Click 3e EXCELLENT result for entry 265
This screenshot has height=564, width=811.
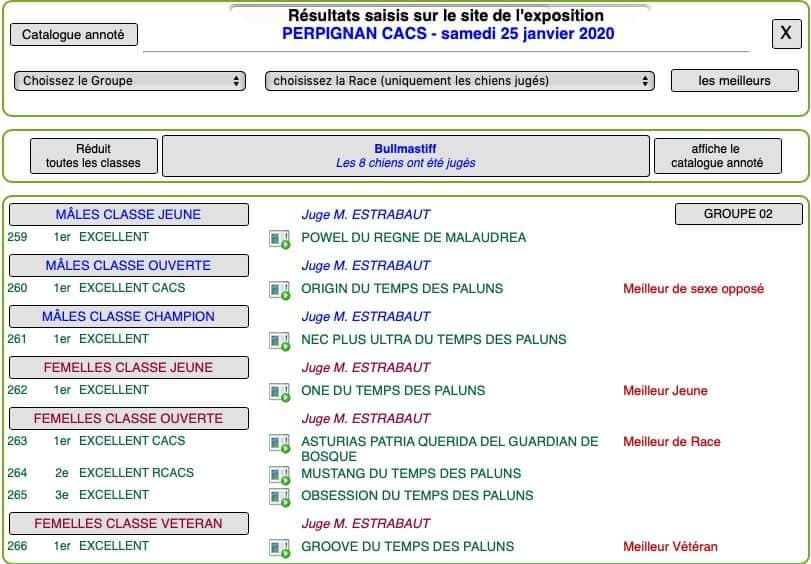tap(102, 495)
